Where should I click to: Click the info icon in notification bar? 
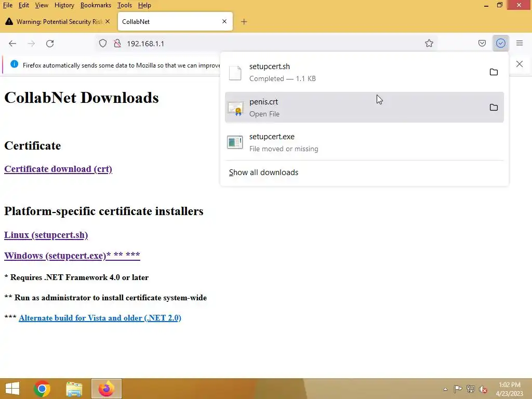(x=14, y=64)
